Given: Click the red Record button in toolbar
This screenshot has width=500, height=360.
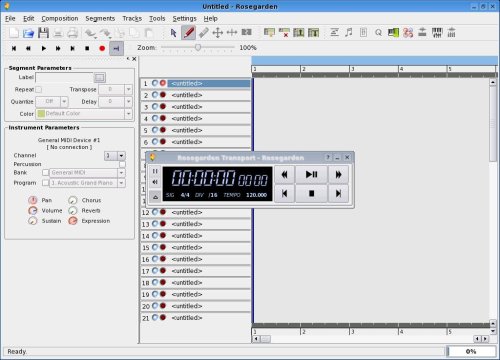Looking at the screenshot, I should click(102, 48).
